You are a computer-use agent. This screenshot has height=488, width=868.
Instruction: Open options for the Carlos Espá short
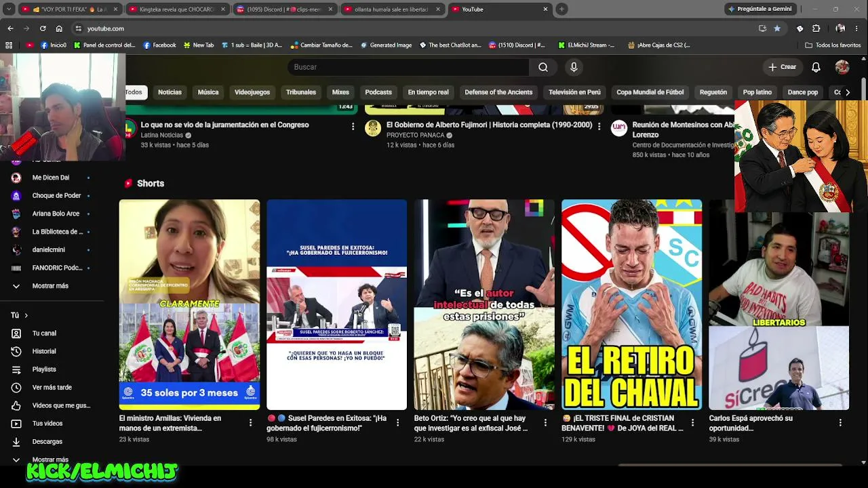click(x=840, y=423)
